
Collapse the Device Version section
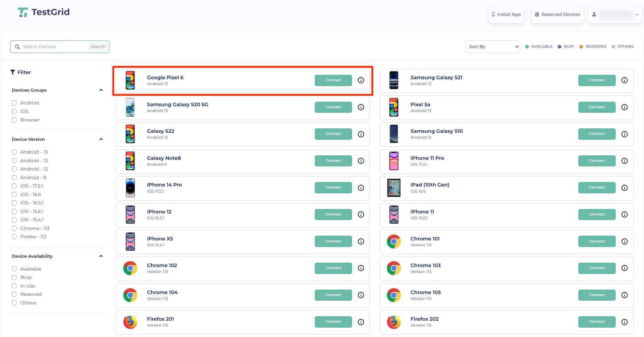101,139
